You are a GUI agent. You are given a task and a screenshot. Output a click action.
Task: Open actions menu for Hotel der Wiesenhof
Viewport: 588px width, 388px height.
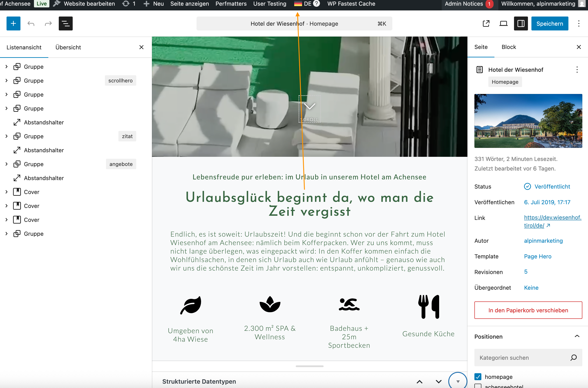[577, 70]
